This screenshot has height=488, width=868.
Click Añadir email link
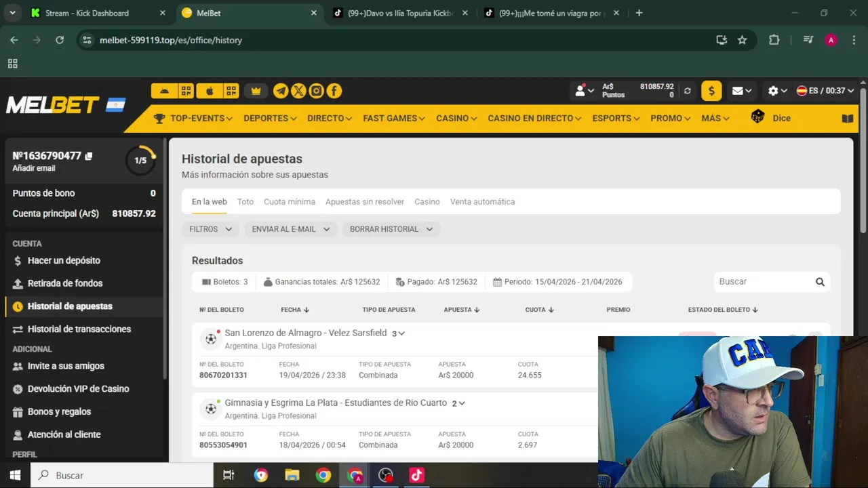pyautogui.click(x=34, y=168)
